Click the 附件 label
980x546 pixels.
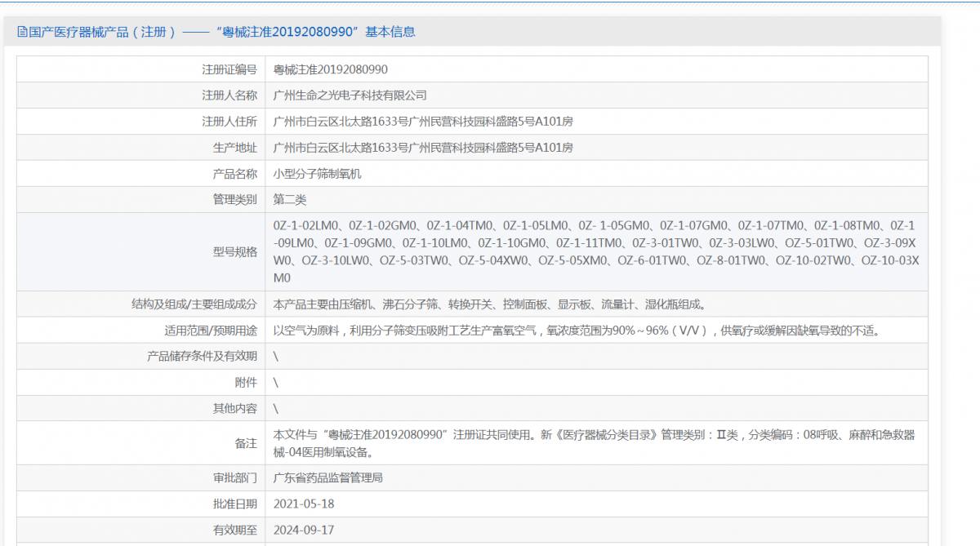click(x=246, y=383)
